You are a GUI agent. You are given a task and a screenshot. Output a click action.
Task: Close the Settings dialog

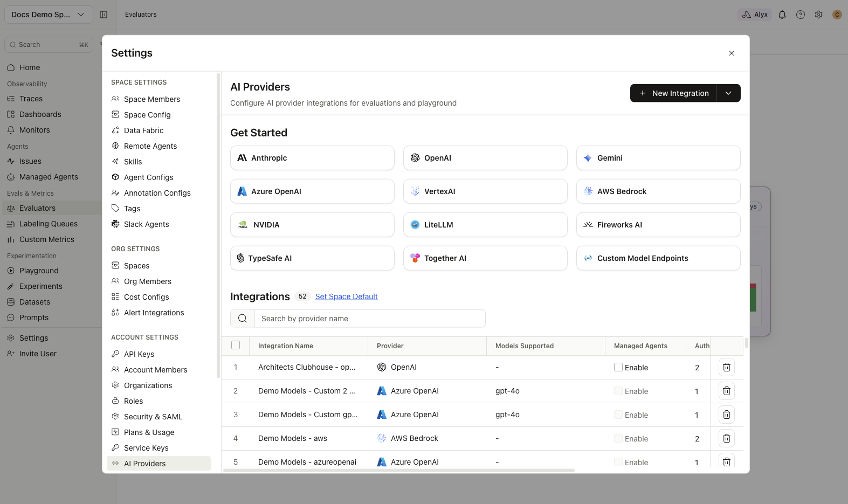[732, 53]
